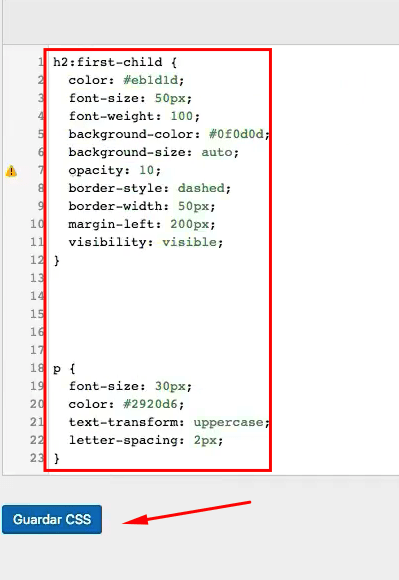Click the 'text-transform: uppercase;' line
Image resolution: width=399 pixels, height=580 pixels.
pos(169,422)
